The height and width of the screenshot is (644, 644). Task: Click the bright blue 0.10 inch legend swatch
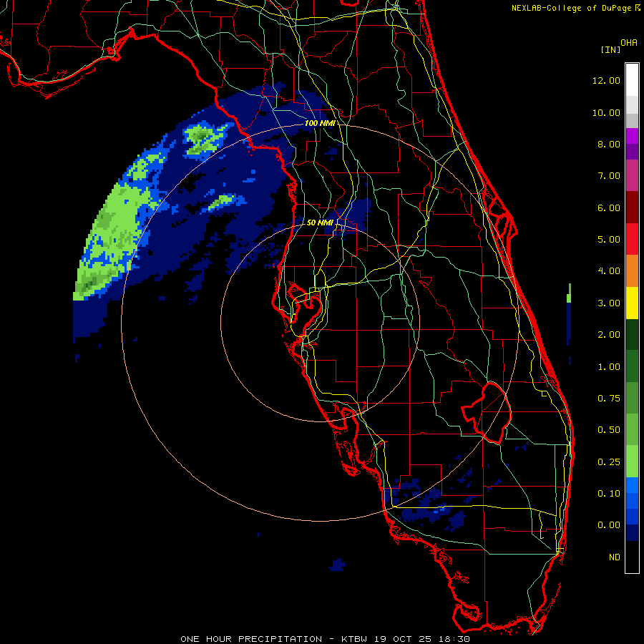click(632, 485)
